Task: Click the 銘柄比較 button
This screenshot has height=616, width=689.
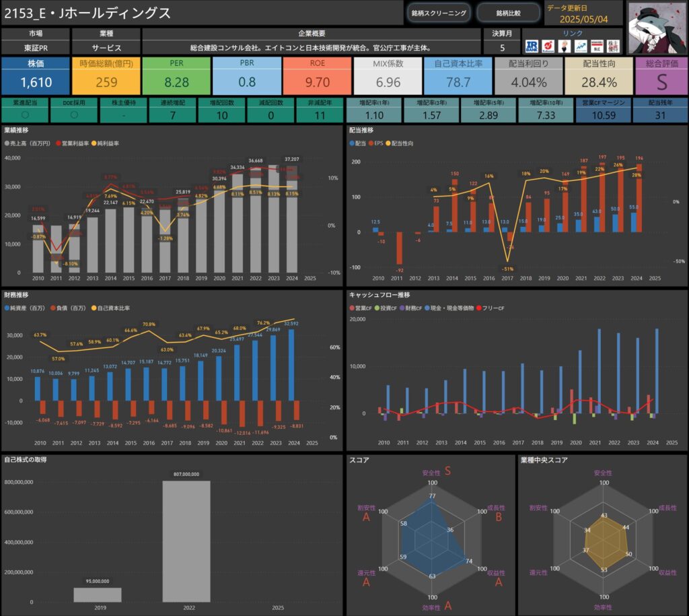Action: (509, 13)
